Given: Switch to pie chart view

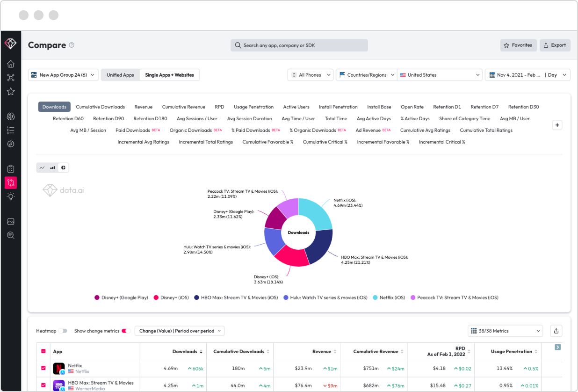Looking at the screenshot, I should tap(63, 167).
